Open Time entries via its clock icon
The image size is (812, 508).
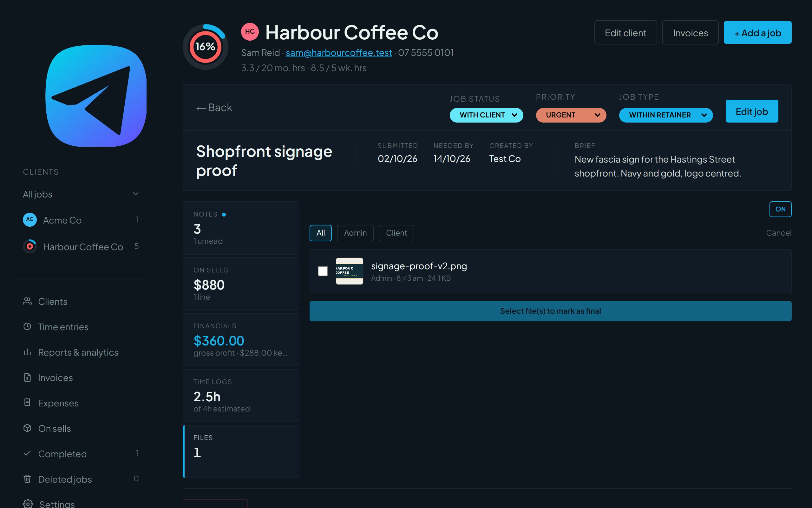pos(27,327)
